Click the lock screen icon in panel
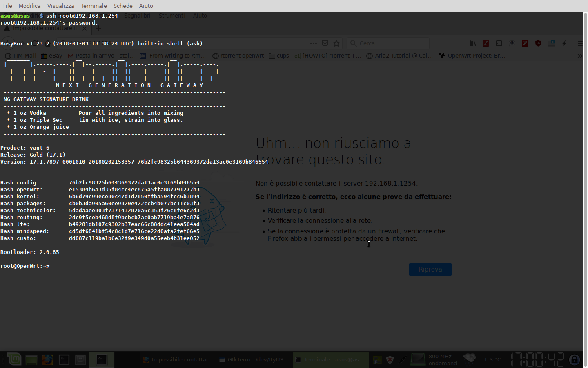The width and height of the screenshot is (588, 368). (575, 360)
